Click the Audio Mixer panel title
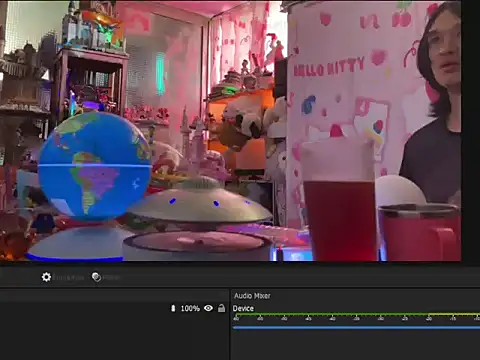Viewport: 480px width, 360px height. tap(252, 296)
